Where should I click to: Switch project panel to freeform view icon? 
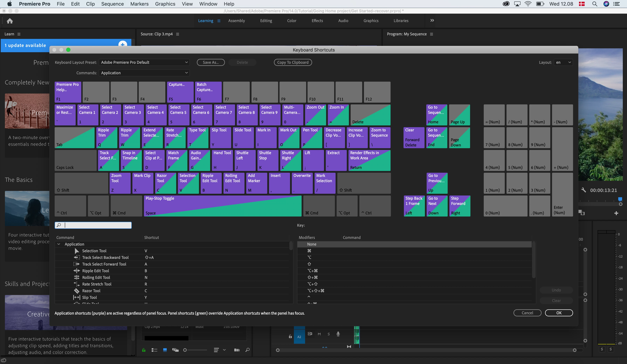pos(175,350)
